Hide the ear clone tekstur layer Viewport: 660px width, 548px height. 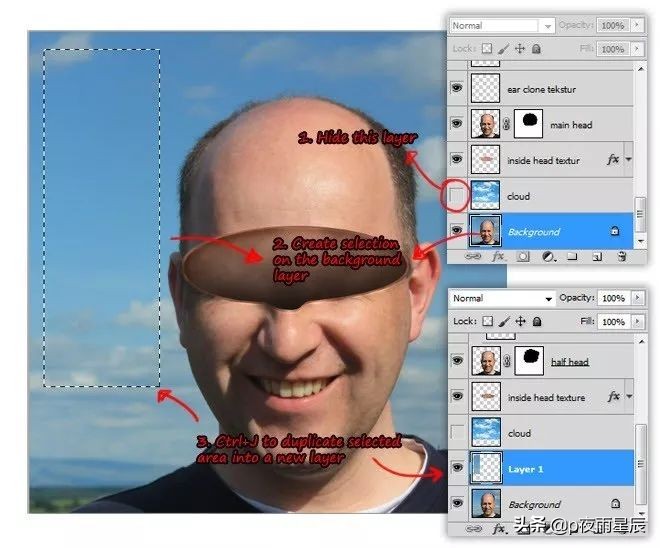(x=457, y=88)
